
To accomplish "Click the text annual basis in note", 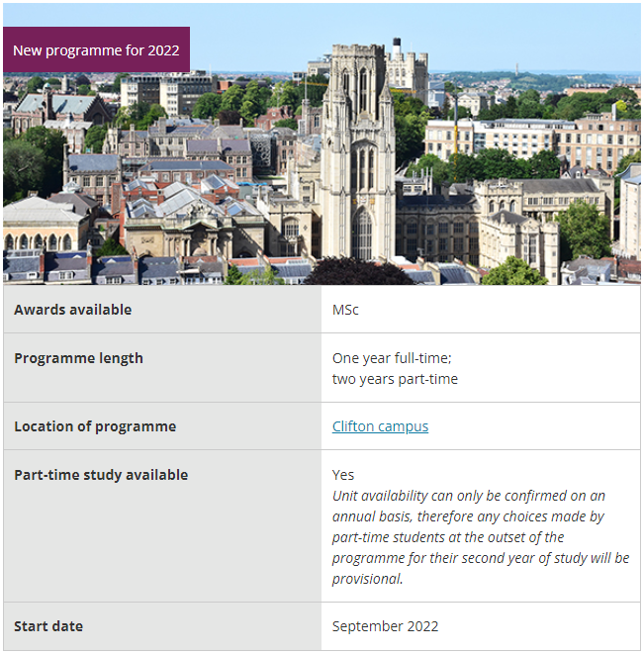I will point(372,516).
